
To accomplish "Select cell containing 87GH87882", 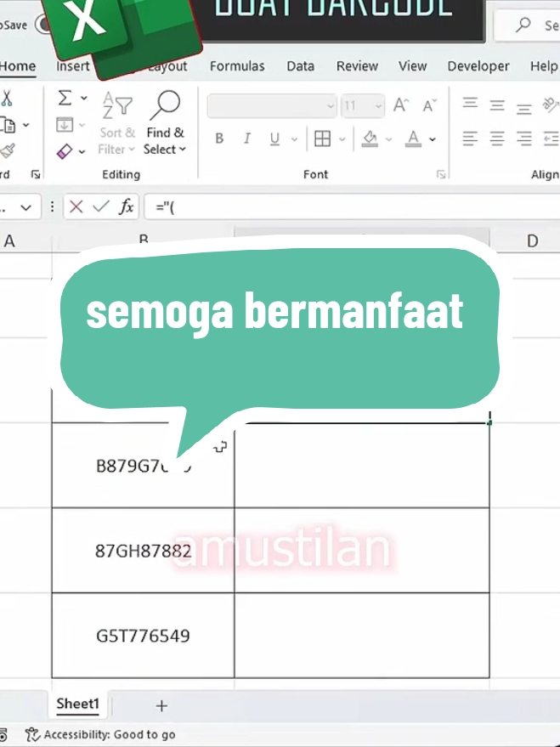I will point(143,551).
